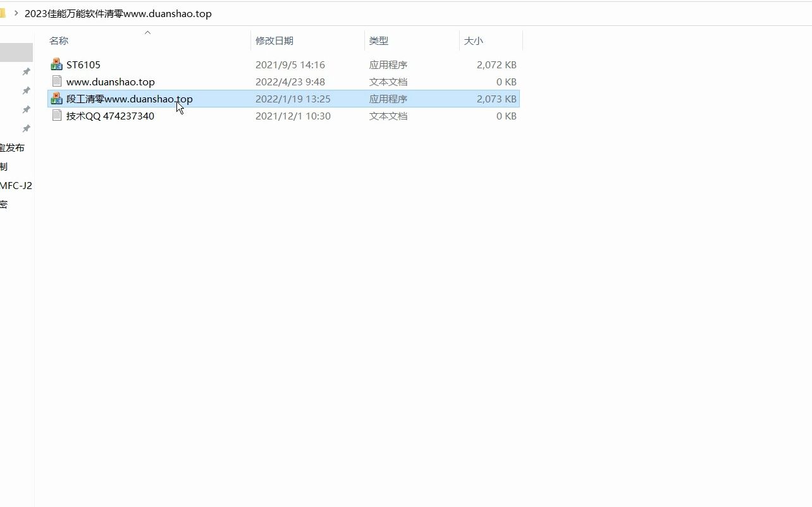Click breadcrumb folder 2023佳能万能软件清零www.duanshao.top
812x507 pixels.
(118, 13)
